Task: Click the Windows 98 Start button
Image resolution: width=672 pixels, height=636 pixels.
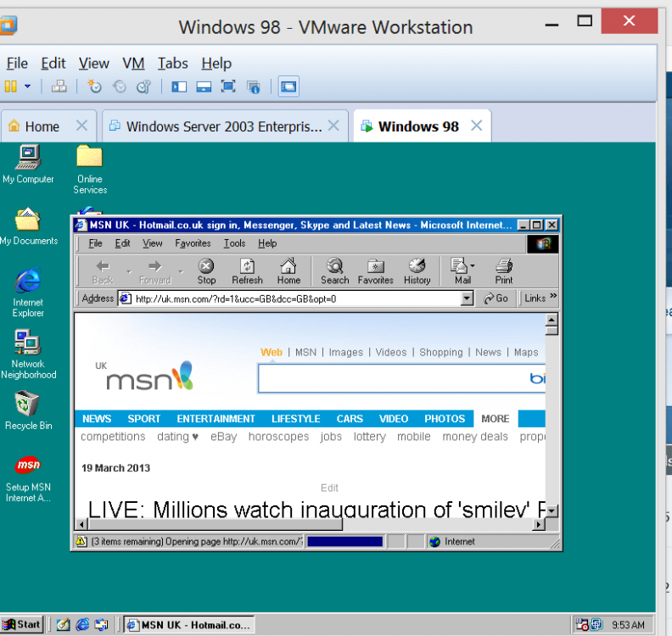Action: click(x=22, y=624)
